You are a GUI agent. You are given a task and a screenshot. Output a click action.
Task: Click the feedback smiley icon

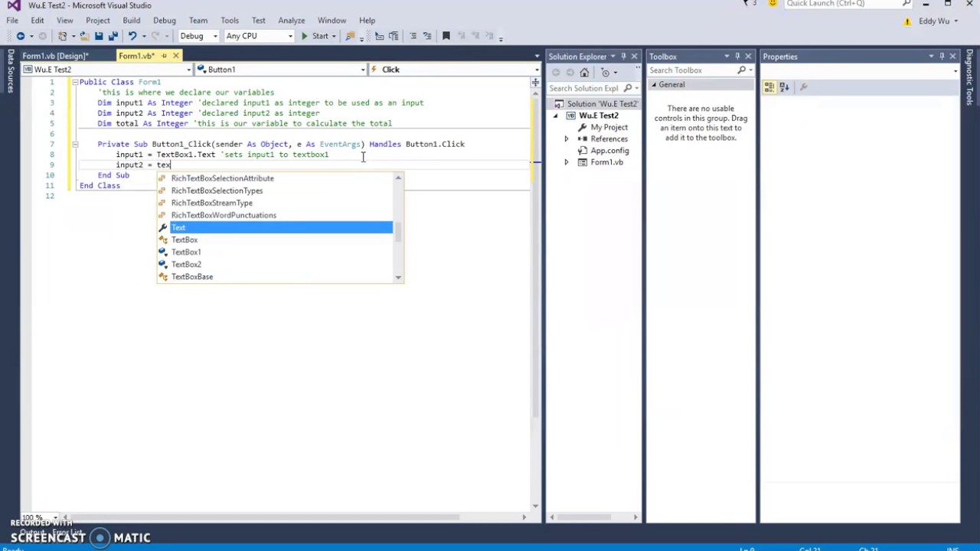[773, 4]
